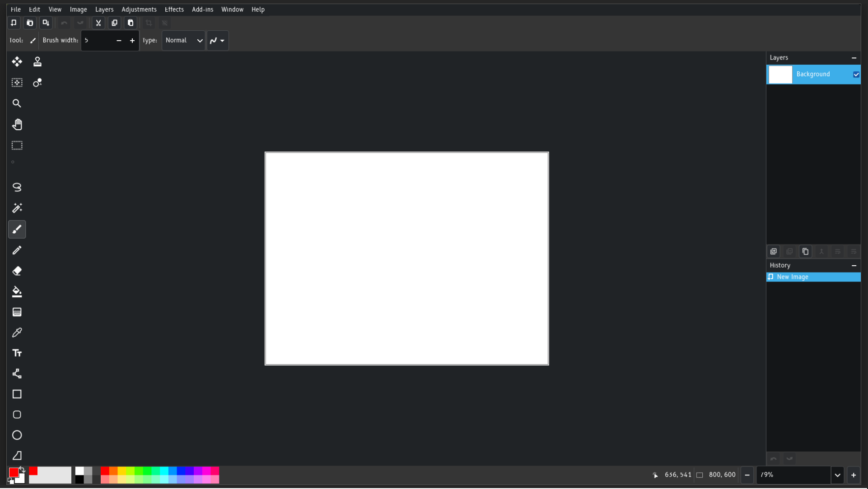Expand the antialiasing options dropdown
This screenshot has height=489, width=868.
coord(218,41)
